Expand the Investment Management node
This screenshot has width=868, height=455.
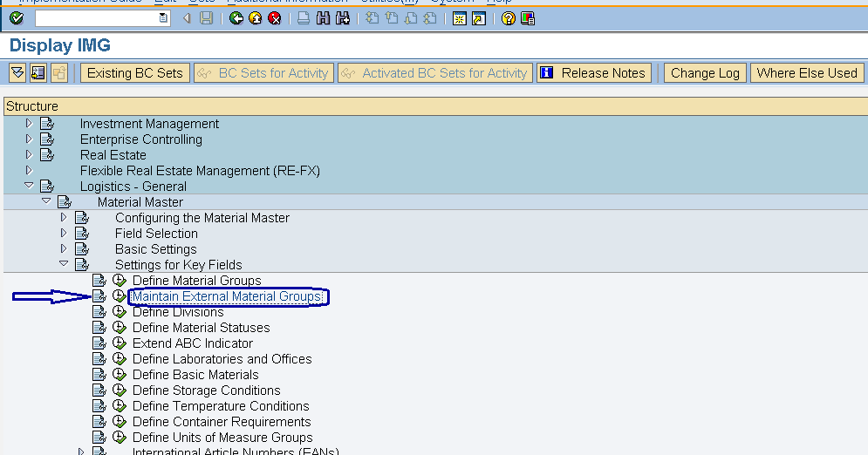pyautogui.click(x=29, y=123)
